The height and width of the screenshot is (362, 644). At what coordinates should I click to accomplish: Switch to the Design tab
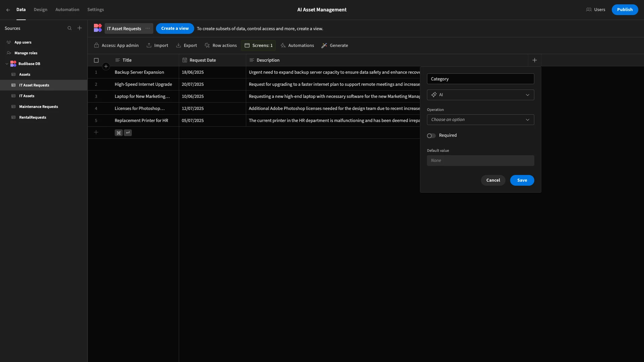(41, 10)
